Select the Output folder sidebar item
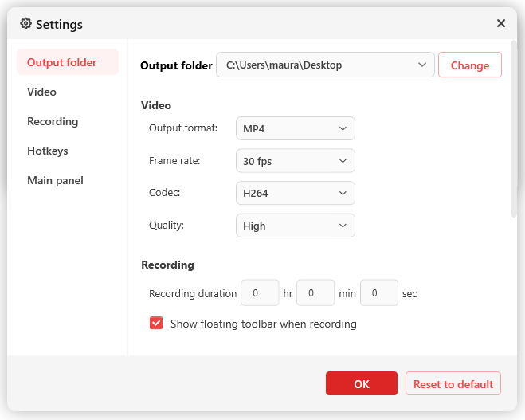 (x=68, y=62)
